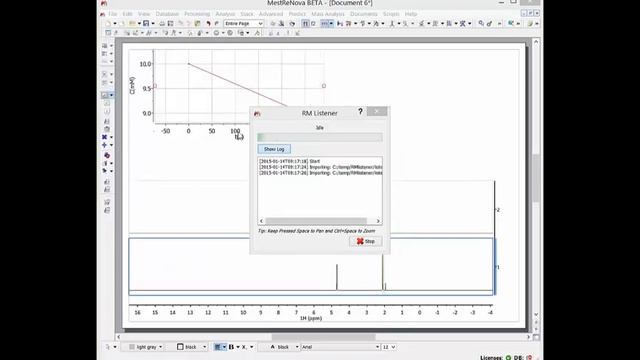Open the Arial font family dropdown
This screenshot has height=360, width=640.
coord(340,347)
